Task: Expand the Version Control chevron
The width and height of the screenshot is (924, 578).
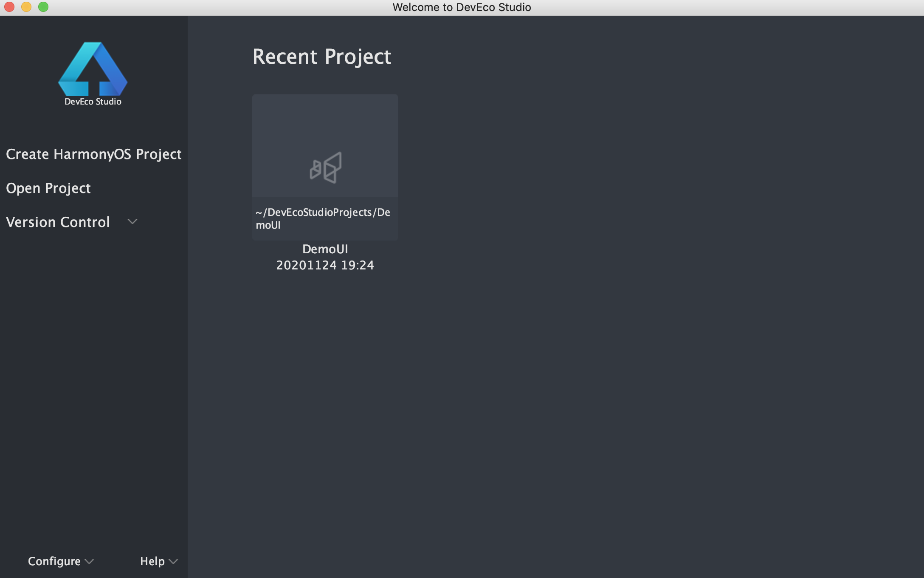Action: point(132,221)
